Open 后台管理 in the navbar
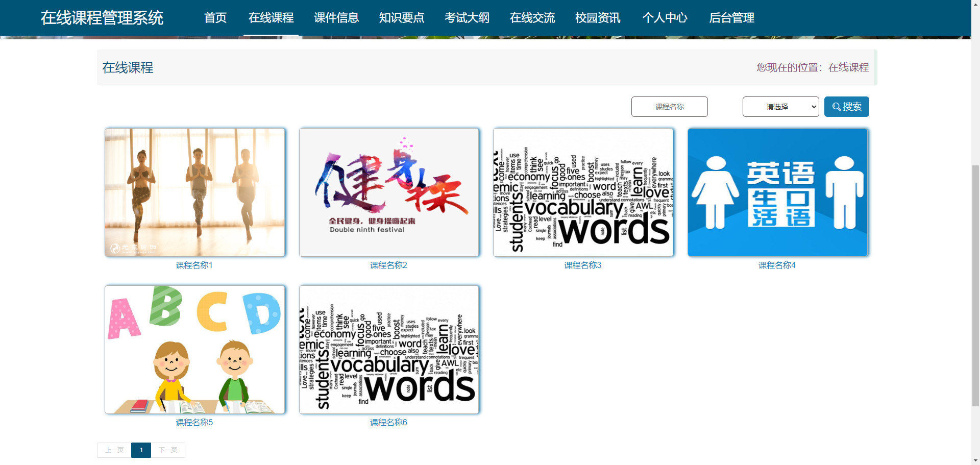The image size is (980, 465). pyautogui.click(x=731, y=18)
